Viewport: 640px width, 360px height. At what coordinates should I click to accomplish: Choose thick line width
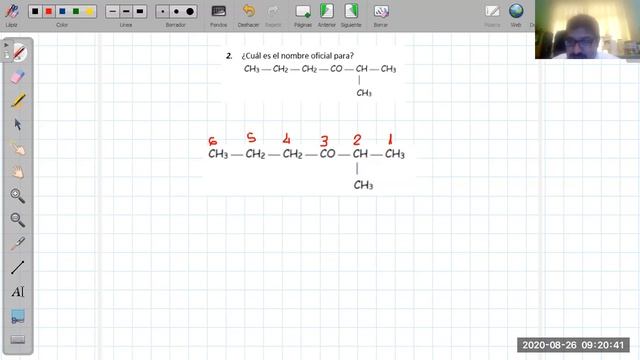140,11
